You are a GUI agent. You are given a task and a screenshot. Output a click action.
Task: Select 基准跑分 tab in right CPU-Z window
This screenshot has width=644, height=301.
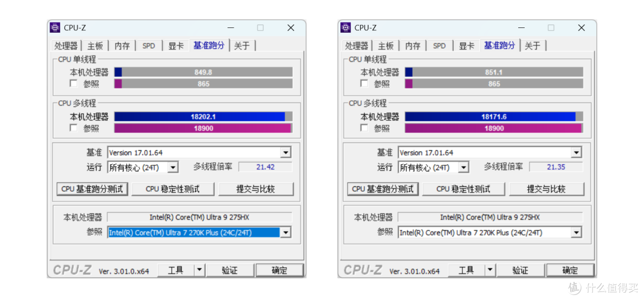pos(500,45)
